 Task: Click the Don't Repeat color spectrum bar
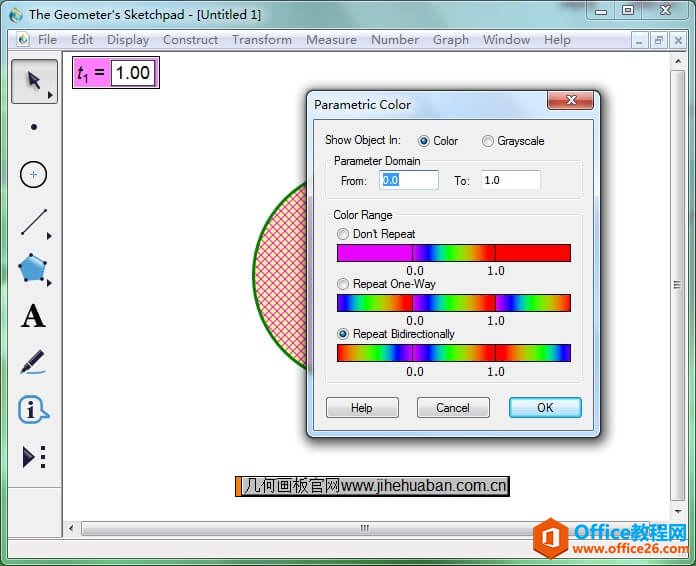454,253
